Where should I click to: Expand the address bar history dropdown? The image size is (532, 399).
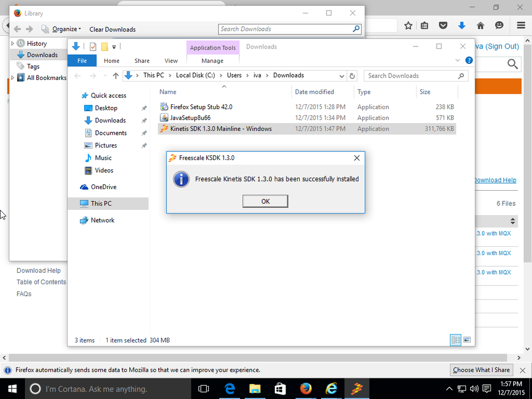point(342,76)
